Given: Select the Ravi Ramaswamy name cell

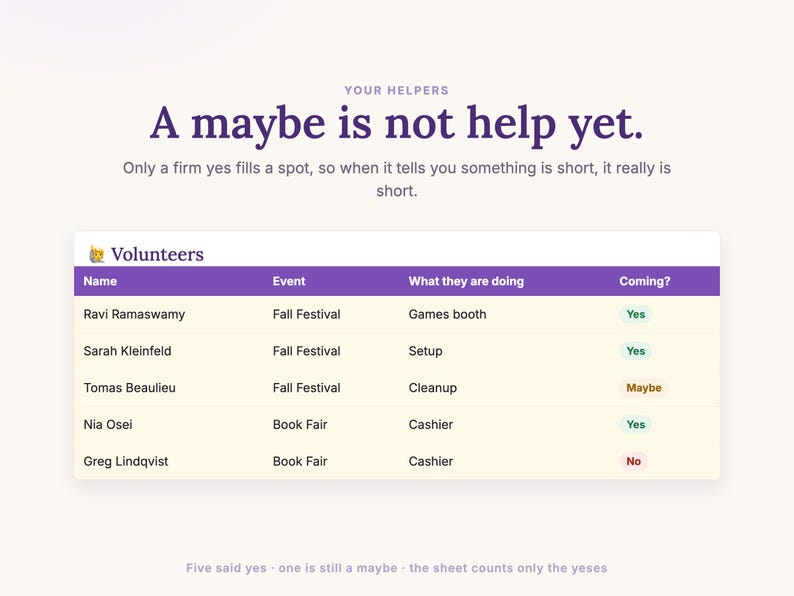Looking at the screenshot, I should (x=134, y=314).
